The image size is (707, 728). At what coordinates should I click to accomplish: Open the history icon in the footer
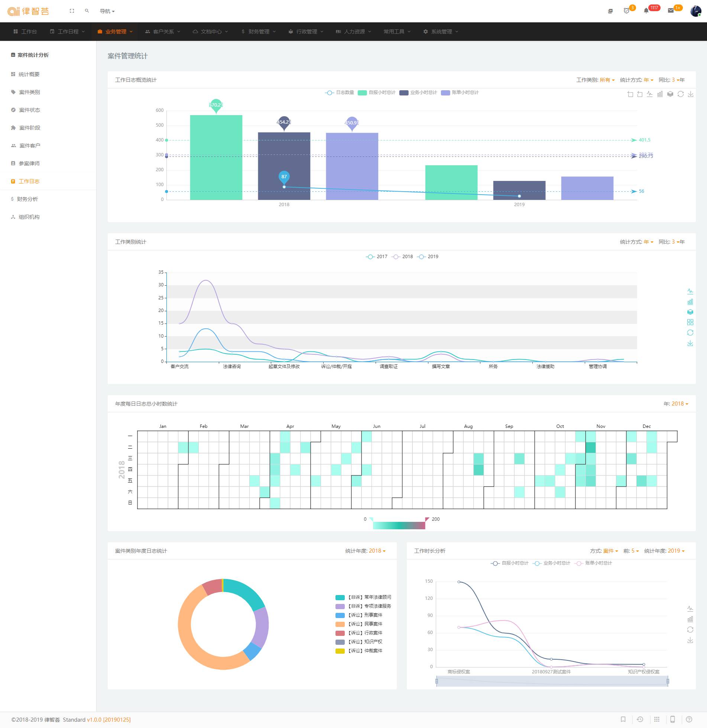pos(640,719)
